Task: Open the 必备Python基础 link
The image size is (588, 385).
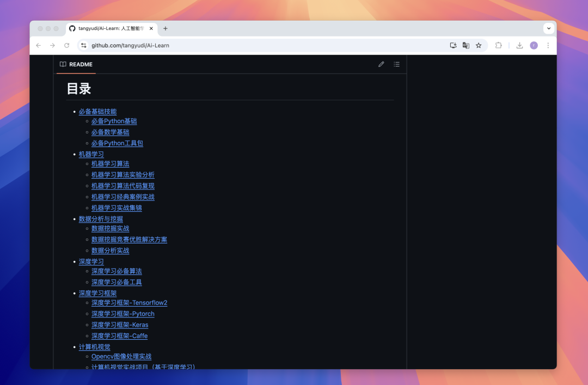Action: [114, 121]
